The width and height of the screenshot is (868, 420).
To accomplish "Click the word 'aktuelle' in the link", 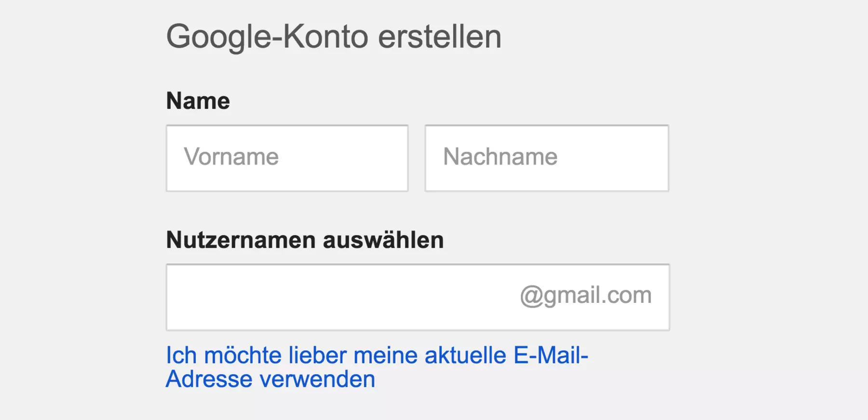I will 465,355.
